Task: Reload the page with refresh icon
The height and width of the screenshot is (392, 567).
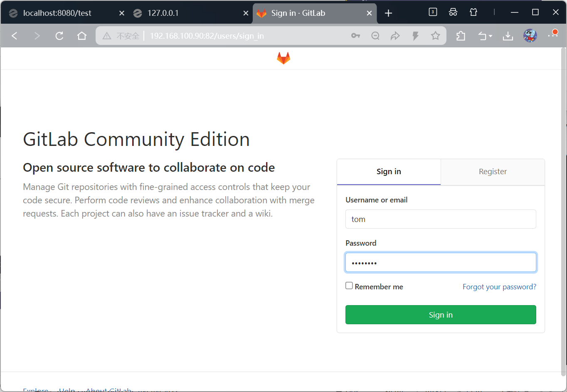Action: pyautogui.click(x=59, y=36)
